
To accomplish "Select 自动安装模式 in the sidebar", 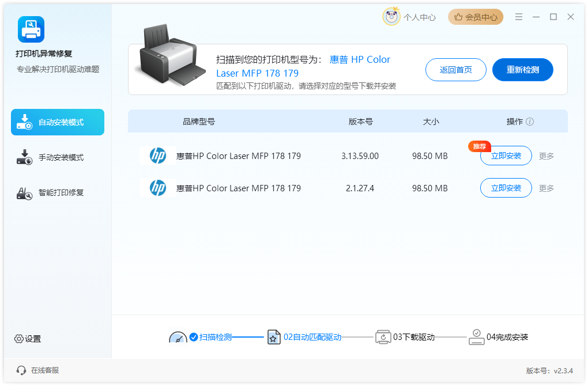I will tap(58, 122).
